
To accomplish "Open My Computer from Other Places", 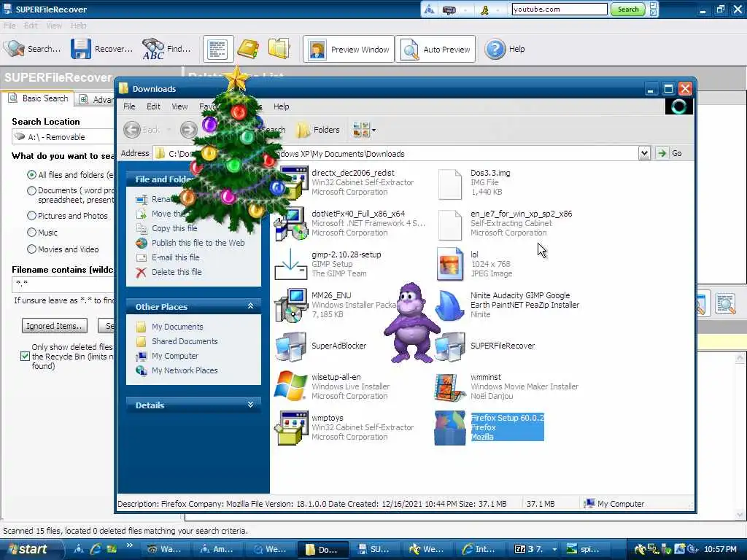I will (x=175, y=356).
